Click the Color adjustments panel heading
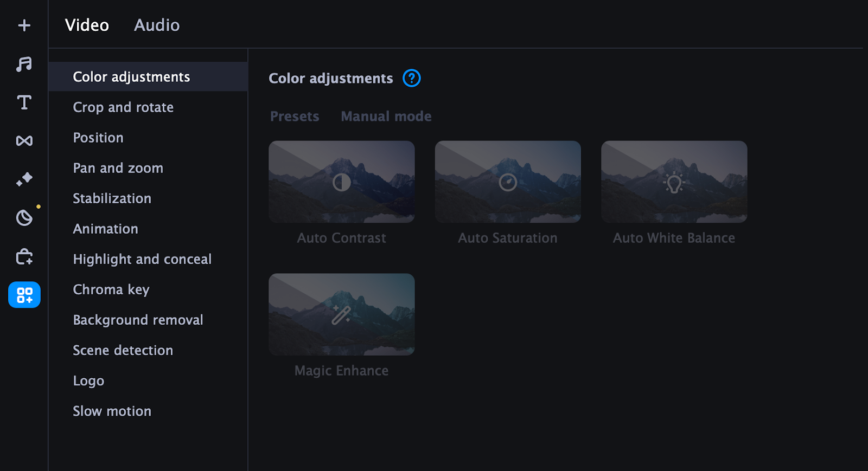The image size is (868, 471). coord(331,79)
